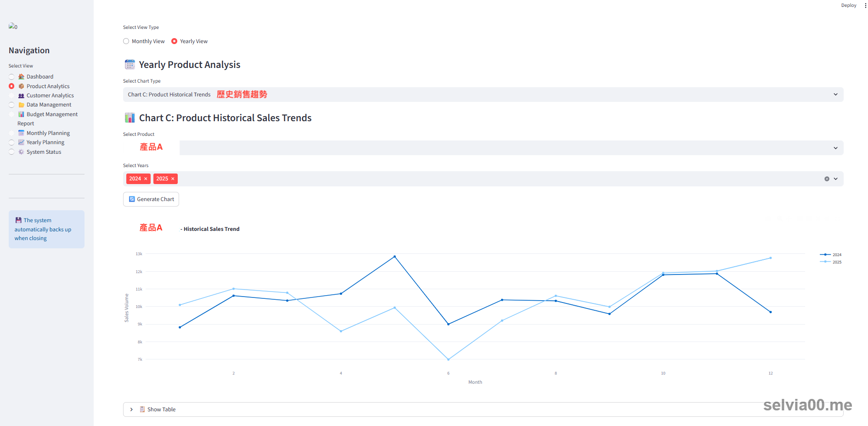Open Customer Analytics view
The height and width of the screenshot is (426, 868).
50,95
